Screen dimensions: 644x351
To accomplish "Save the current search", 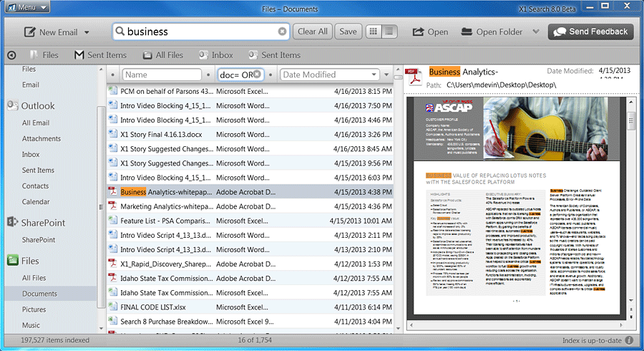I will pyautogui.click(x=348, y=32).
